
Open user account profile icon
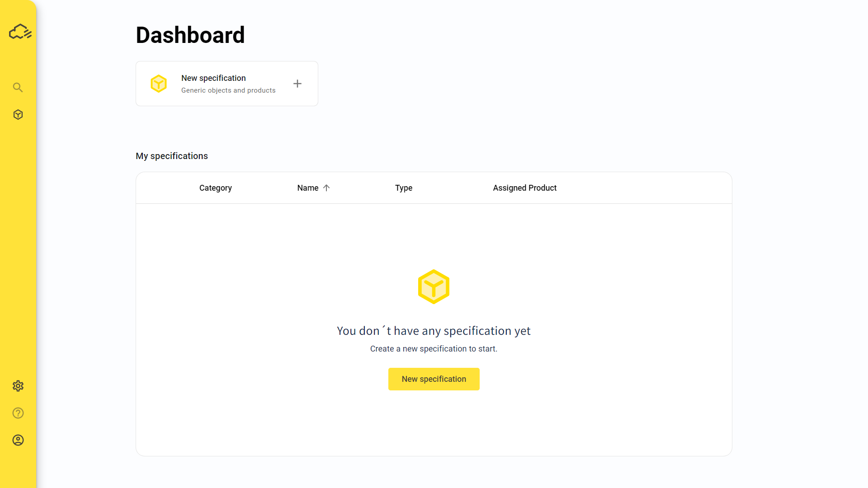(18, 440)
